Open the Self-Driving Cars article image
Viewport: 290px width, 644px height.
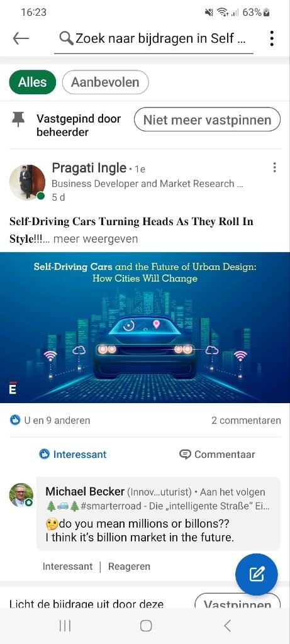point(145,327)
